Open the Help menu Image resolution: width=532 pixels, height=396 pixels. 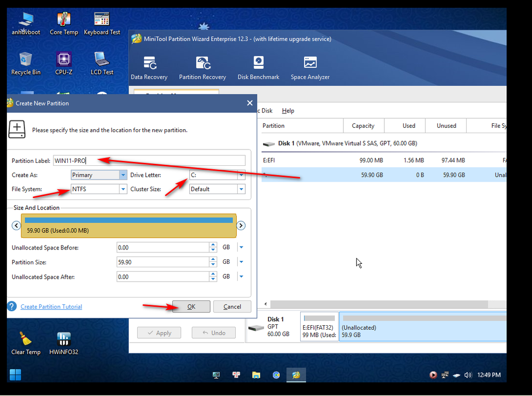(288, 110)
